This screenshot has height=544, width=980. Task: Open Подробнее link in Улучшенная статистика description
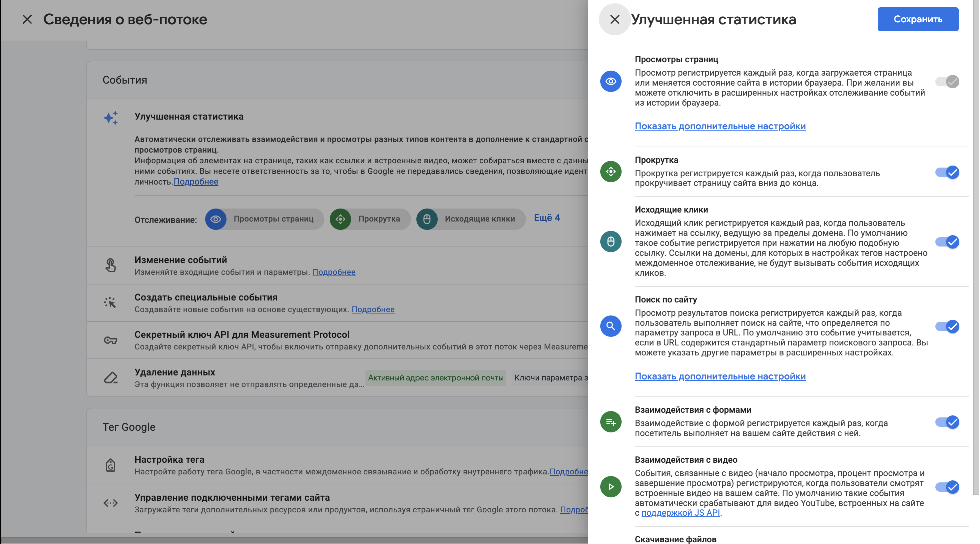coord(196,182)
